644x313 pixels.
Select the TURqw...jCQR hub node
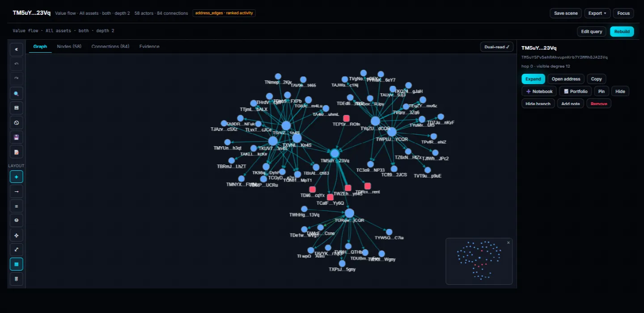349,213
